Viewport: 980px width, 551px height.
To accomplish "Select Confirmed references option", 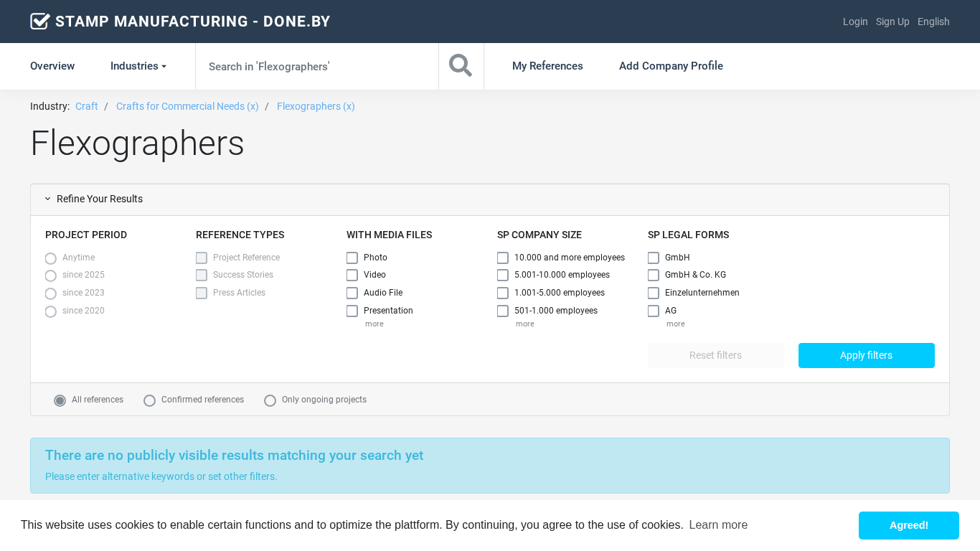I will [150, 400].
